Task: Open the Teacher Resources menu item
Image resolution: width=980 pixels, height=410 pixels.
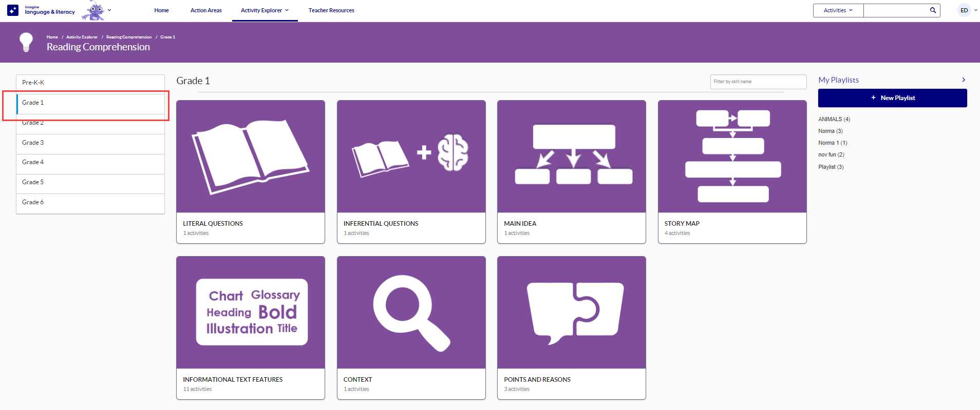Action: click(331, 10)
